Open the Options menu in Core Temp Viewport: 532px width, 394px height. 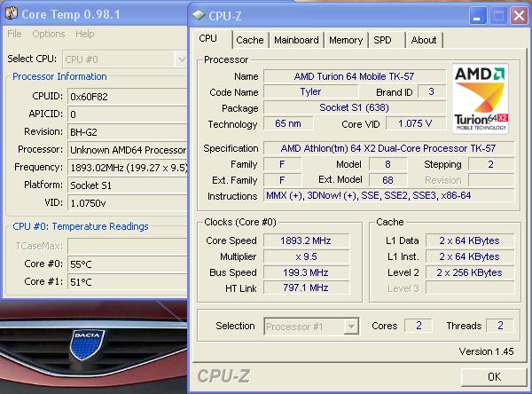point(49,34)
